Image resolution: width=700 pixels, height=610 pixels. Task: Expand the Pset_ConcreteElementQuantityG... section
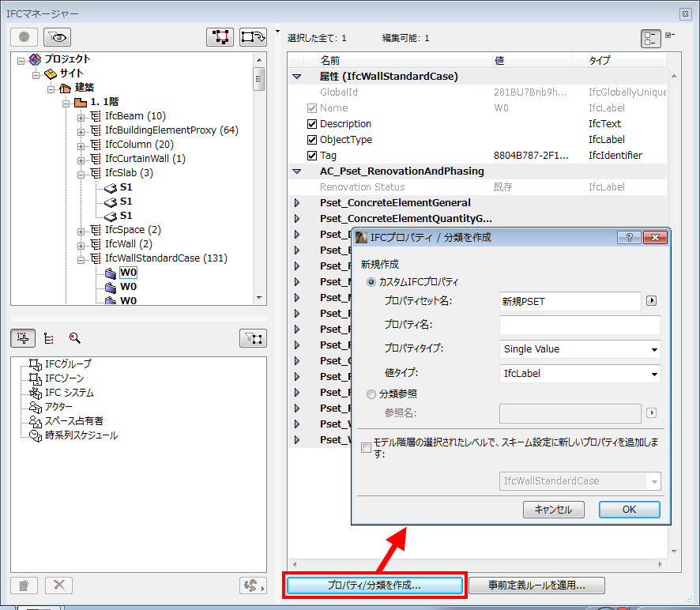point(297,219)
